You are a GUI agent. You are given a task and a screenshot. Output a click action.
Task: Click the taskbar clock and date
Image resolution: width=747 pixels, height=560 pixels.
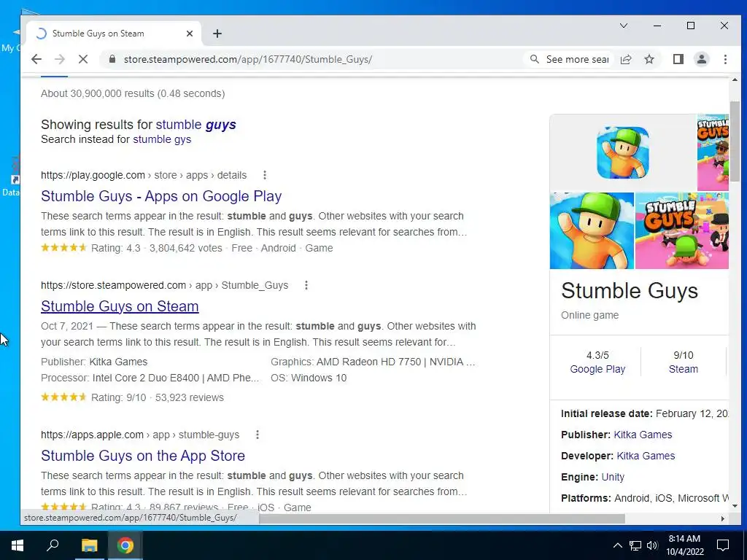684,545
